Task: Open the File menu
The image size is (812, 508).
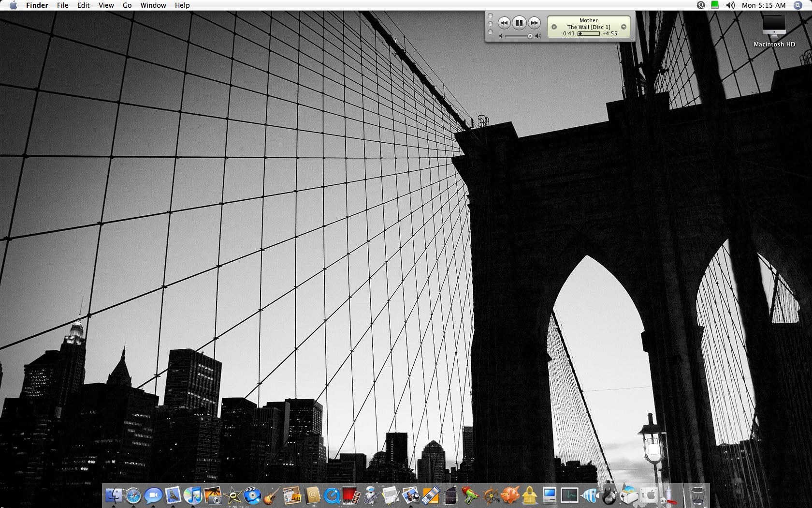Action: click(62, 5)
